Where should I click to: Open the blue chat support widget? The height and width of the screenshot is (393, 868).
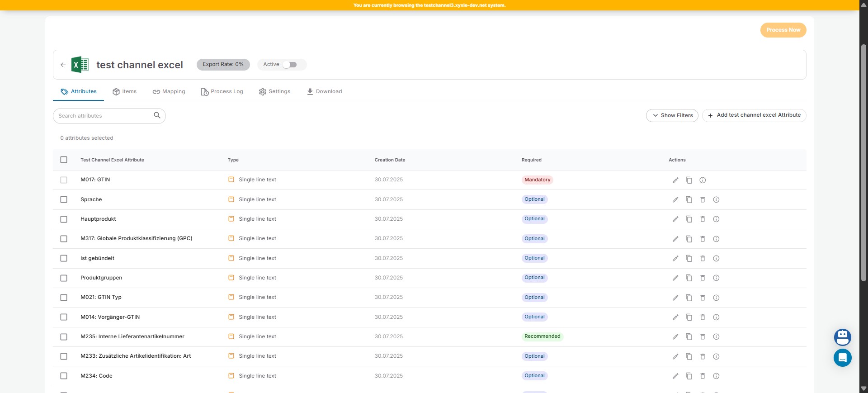point(842,358)
